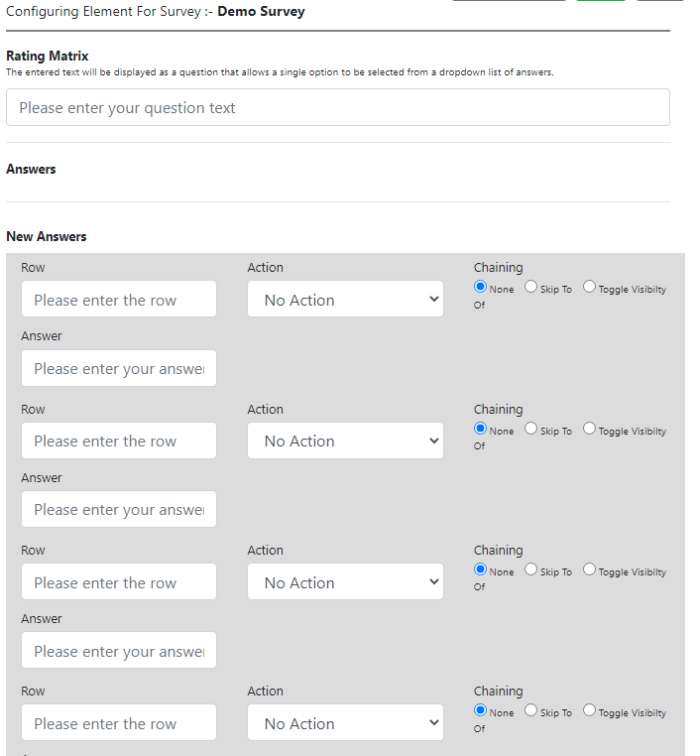700x756 pixels.
Task: Expand the fourth Action dropdown
Action: [x=345, y=723]
